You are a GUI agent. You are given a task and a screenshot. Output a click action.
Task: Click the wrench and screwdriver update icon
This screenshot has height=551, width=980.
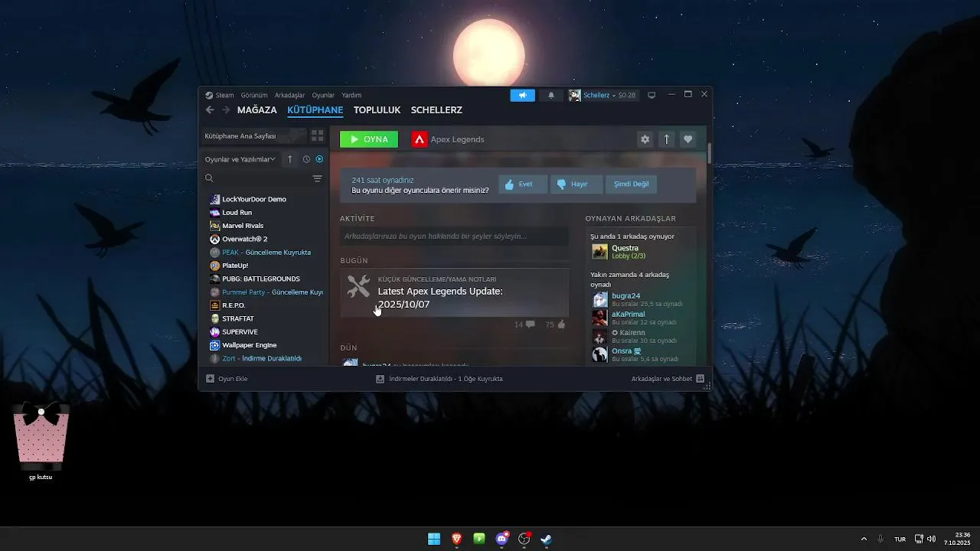pyautogui.click(x=358, y=286)
